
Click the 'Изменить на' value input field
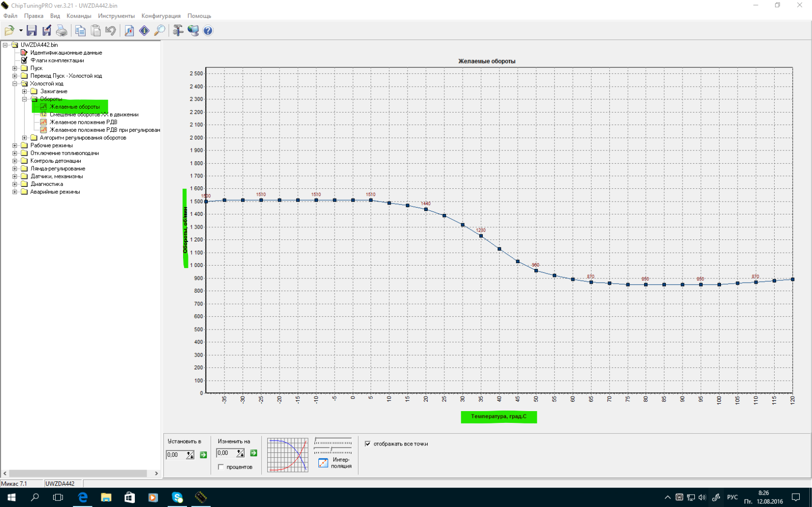(226, 453)
